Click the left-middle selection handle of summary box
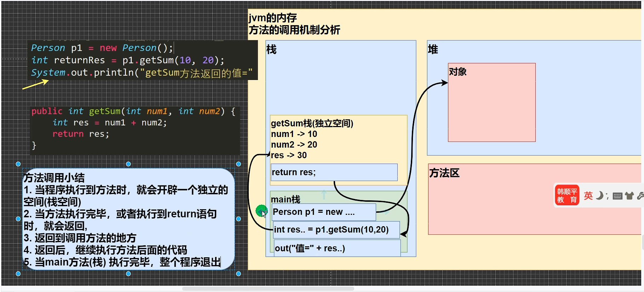644x292 pixels. [x=18, y=219]
